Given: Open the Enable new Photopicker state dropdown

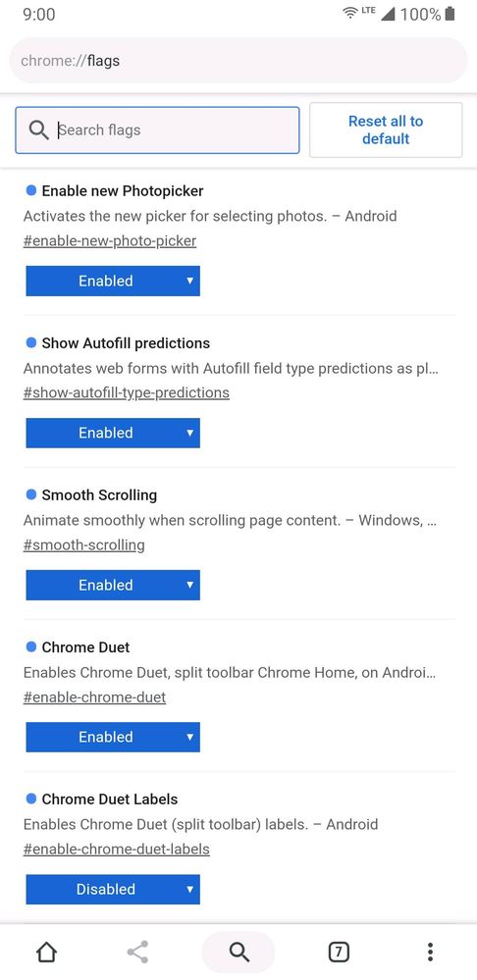Looking at the screenshot, I should click(113, 281).
